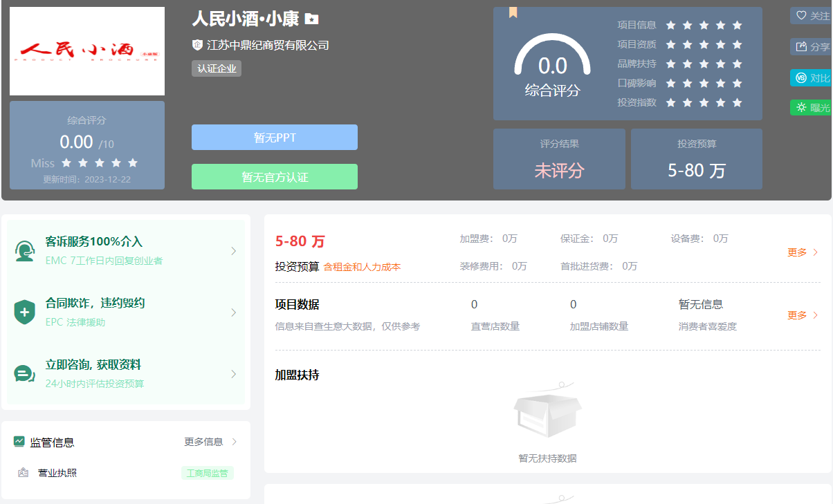The height and width of the screenshot is (504, 833).
Task: Click the 监管信息 chart icon
Action: (x=19, y=442)
